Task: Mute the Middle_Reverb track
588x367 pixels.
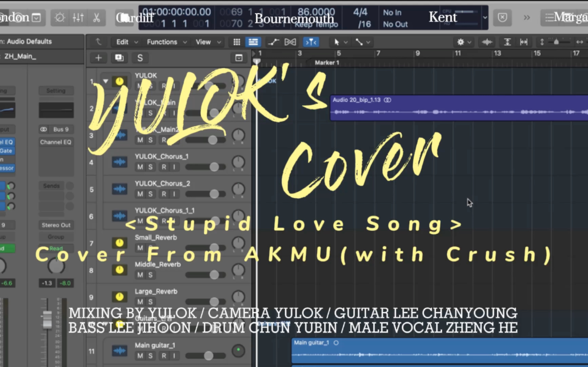Action: pos(140,275)
